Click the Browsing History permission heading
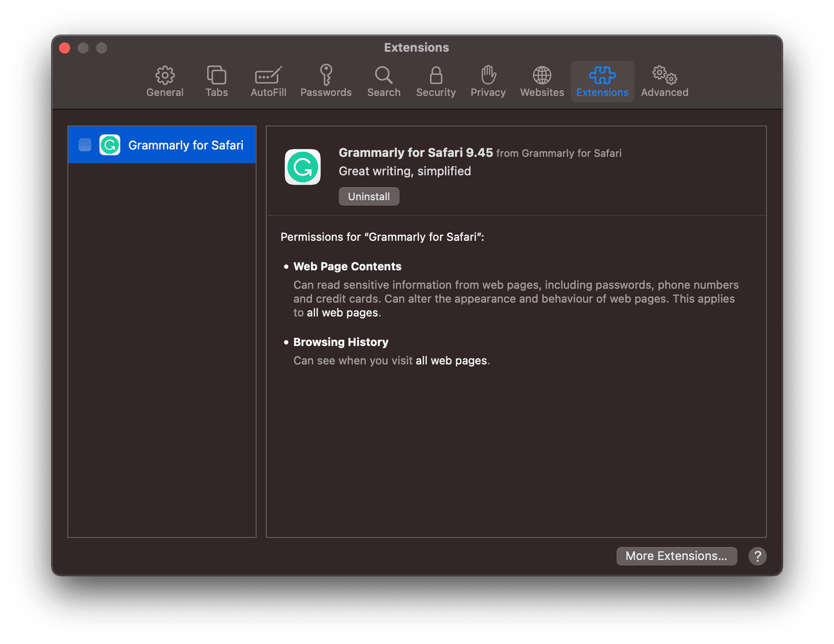 [x=340, y=342]
